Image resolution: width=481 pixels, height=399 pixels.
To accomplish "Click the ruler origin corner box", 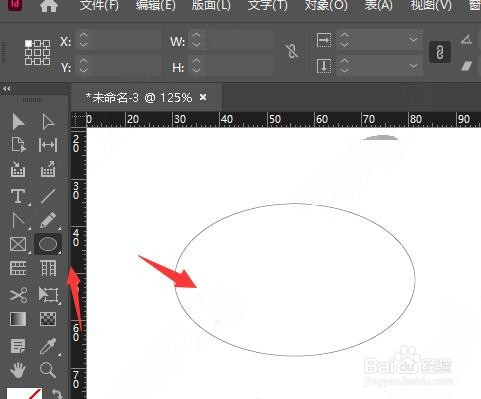I will (79, 119).
